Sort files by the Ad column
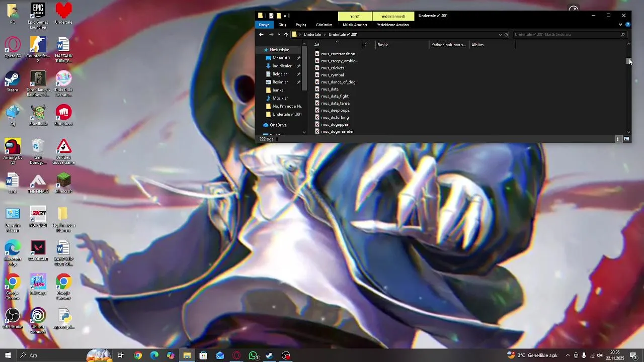Viewport: 644px width, 362px height. click(336, 45)
